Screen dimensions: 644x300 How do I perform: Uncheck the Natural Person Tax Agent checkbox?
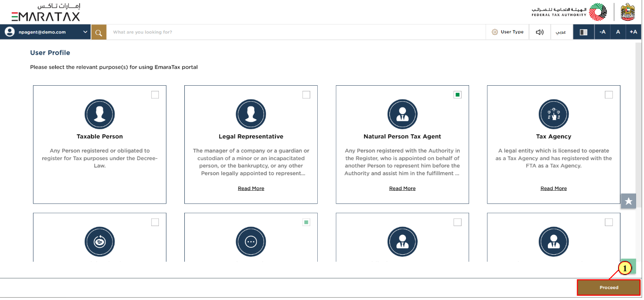click(457, 95)
